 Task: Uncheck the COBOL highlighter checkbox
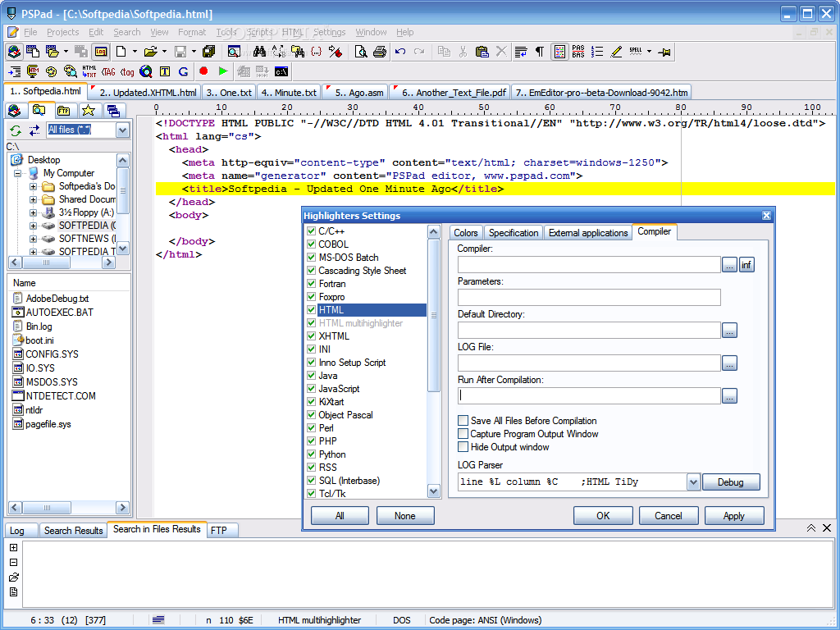311,244
